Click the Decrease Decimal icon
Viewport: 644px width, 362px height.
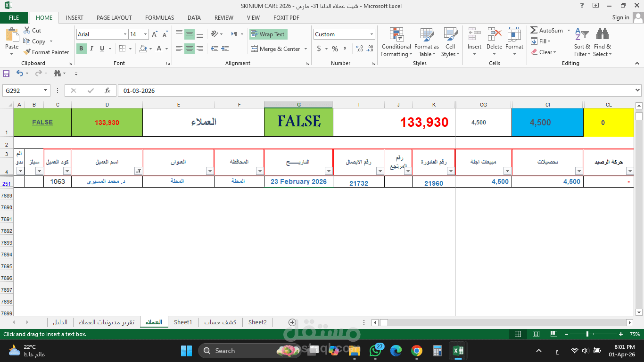click(371, 49)
